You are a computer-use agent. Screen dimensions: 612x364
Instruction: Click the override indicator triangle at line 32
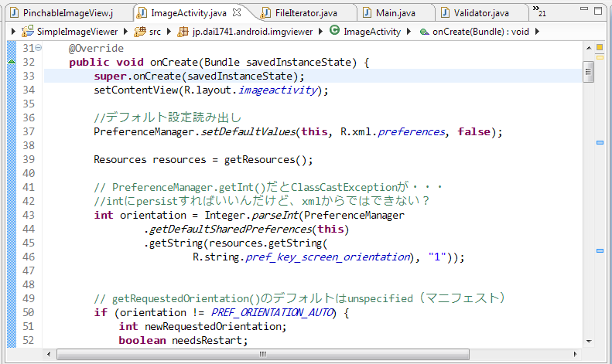[x=12, y=62]
